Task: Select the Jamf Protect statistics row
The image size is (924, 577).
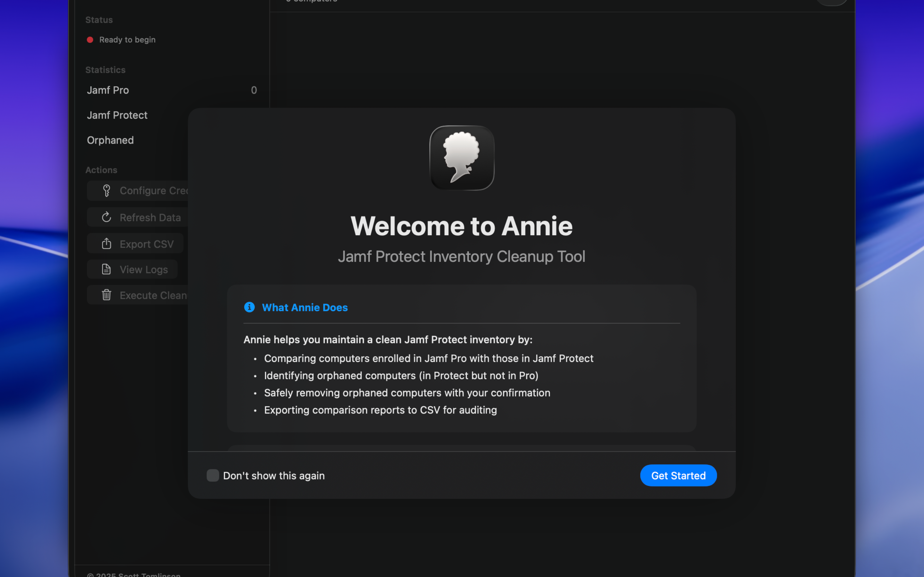Action: (117, 115)
